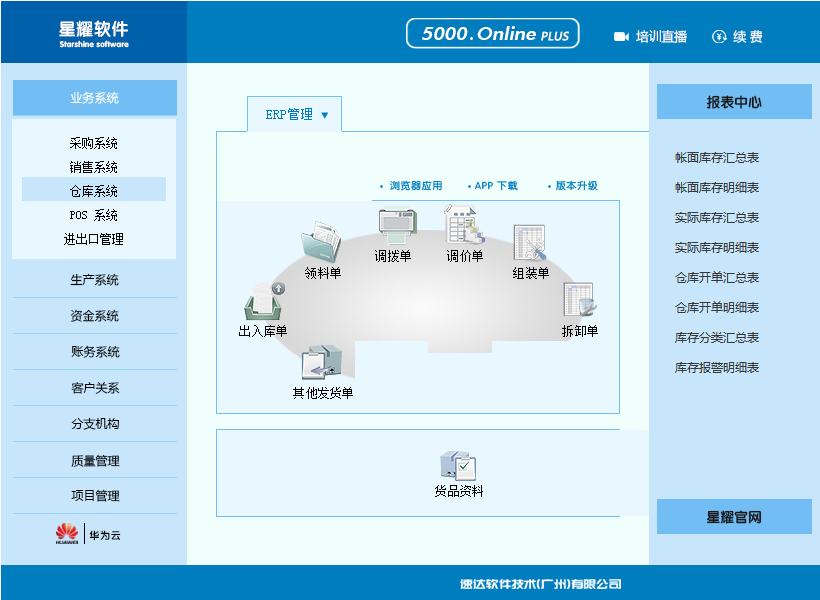Screen dimensions: 820x600
Task: Click the 速达软件技术(广州)有限公司 footer text
Action: [541, 584]
